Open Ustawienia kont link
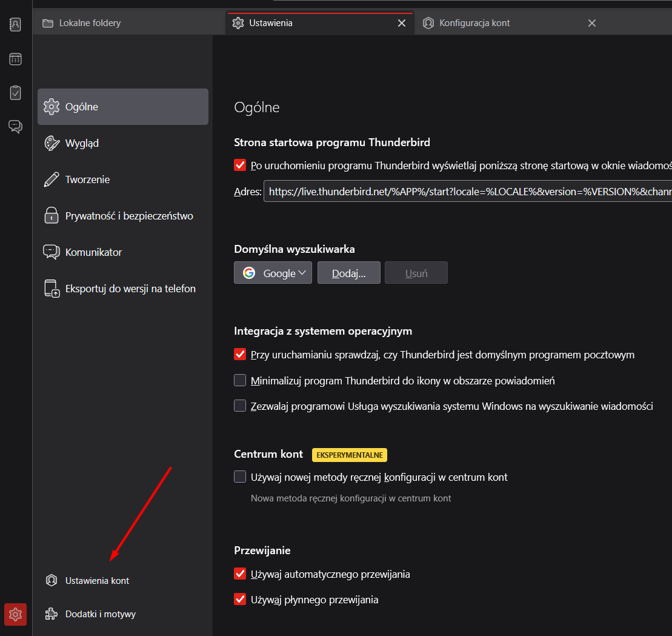Screen dimensions: 672x636 point(87,580)
